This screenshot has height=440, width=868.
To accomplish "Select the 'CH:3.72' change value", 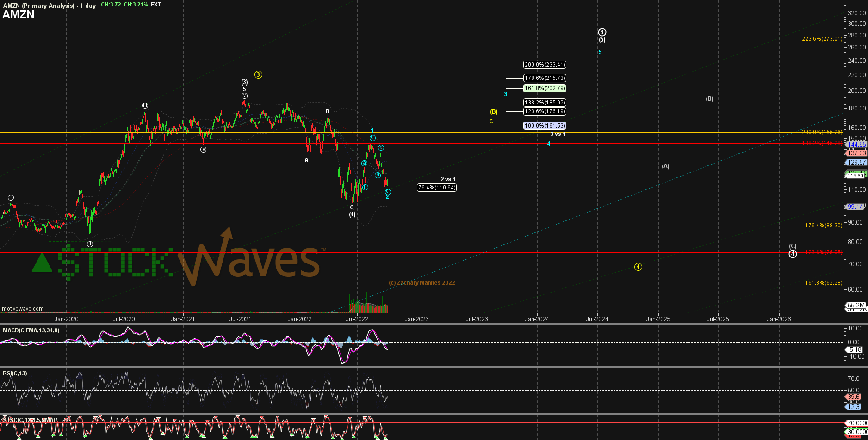I will [111, 5].
